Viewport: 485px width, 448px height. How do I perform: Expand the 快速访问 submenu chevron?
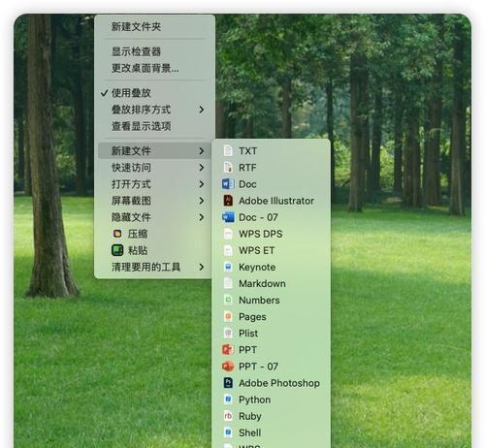202,168
